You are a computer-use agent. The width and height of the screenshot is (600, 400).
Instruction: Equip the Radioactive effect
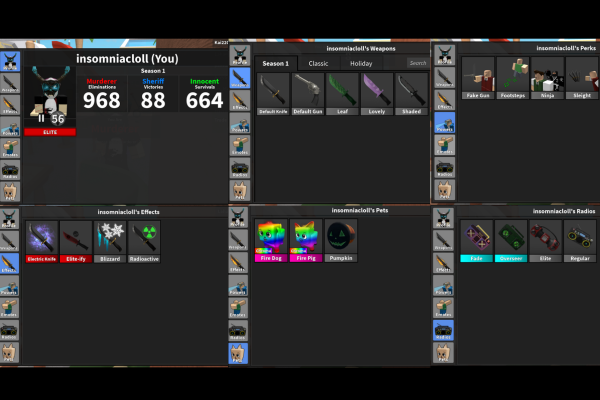pyautogui.click(x=144, y=242)
